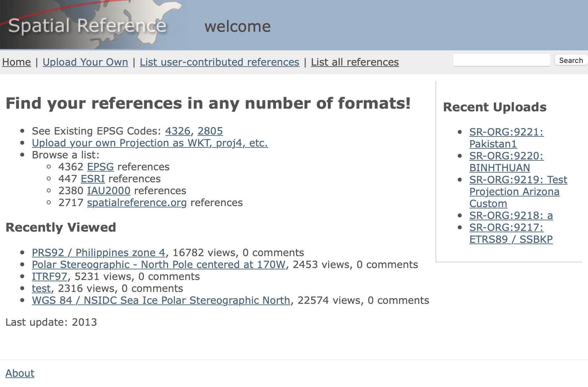Browse the EPSG references list

100,167
